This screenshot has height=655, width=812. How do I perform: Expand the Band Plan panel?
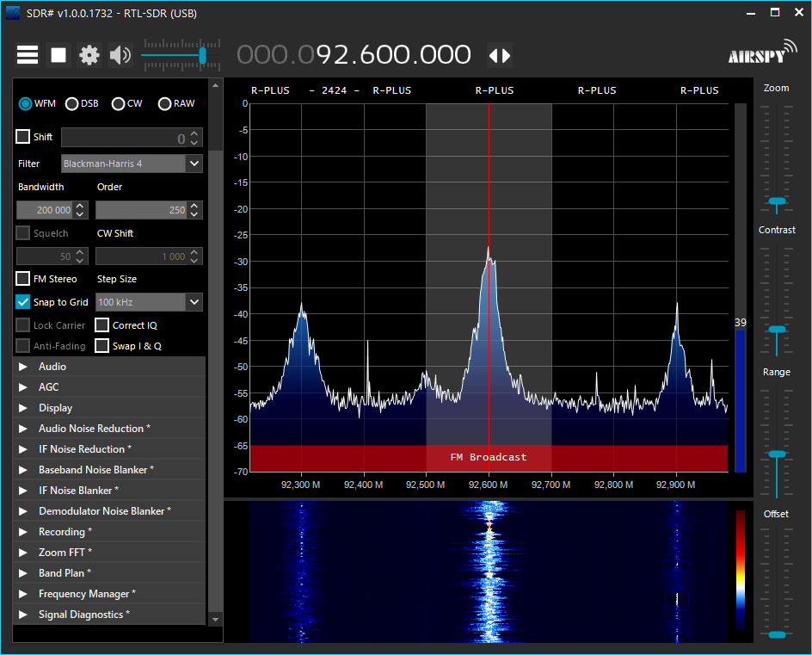coord(108,573)
